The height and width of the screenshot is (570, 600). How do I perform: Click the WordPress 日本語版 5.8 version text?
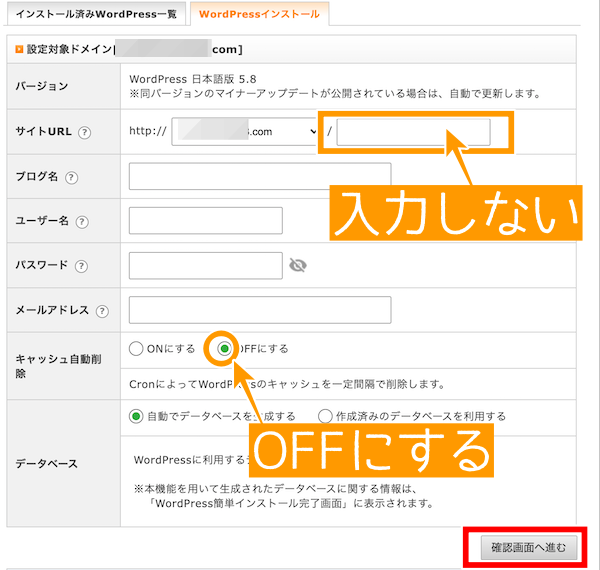192,79
